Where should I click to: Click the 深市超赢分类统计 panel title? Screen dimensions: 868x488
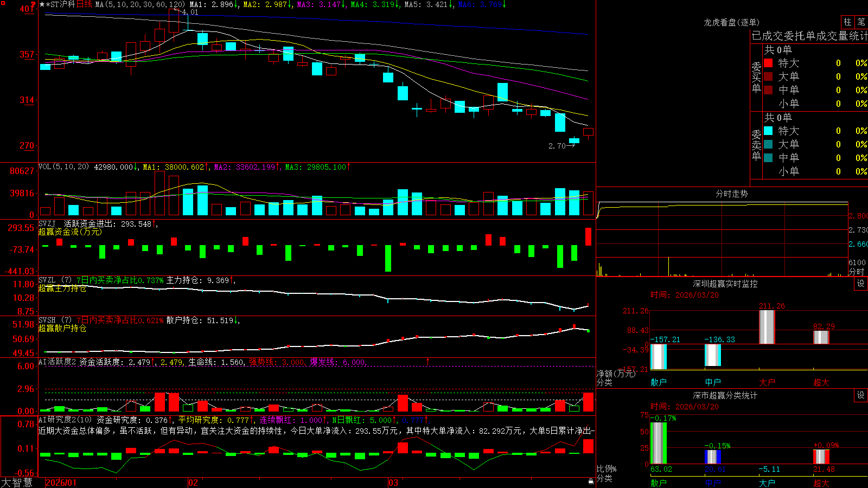pos(725,395)
